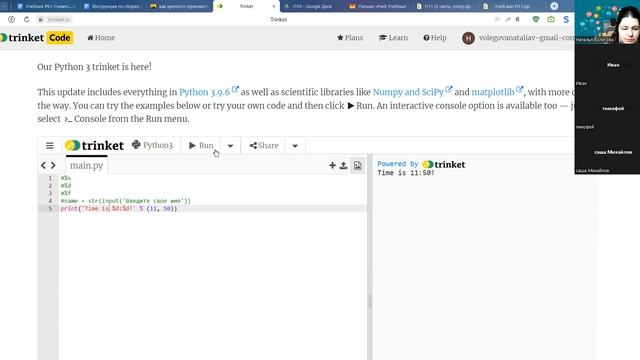
Task: Click the trinket Code logo in the header
Action: (x=37, y=38)
